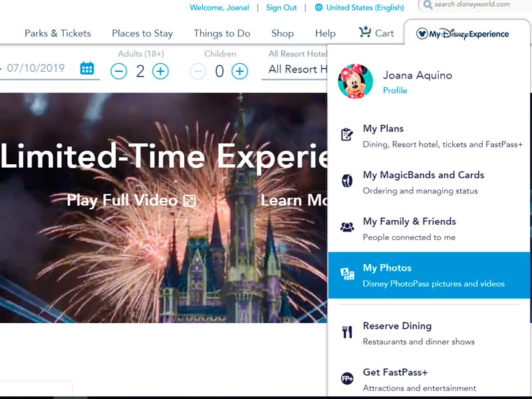Click "Restaurants and dinner shows" text
Screen dimensions: 532x399
tap(419, 342)
